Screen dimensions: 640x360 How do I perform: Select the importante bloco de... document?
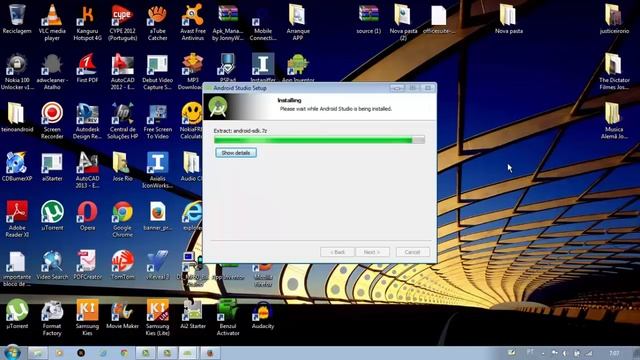click(x=17, y=269)
